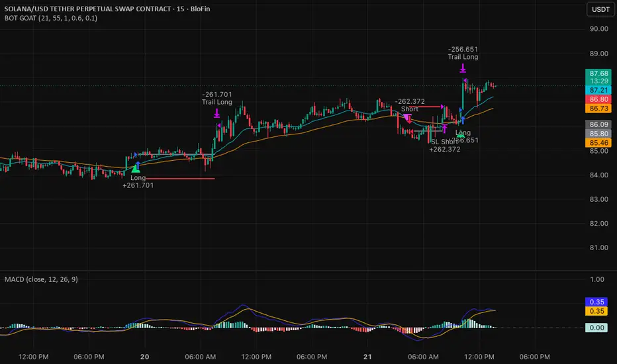The image size is (617, 364).
Task: Click the 1.00 MACD axis label
Action: pos(597,279)
